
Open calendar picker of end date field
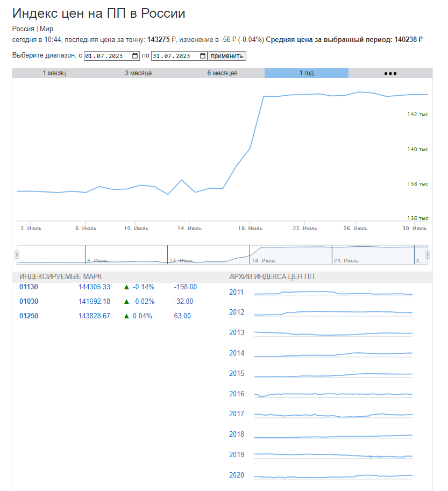point(203,56)
